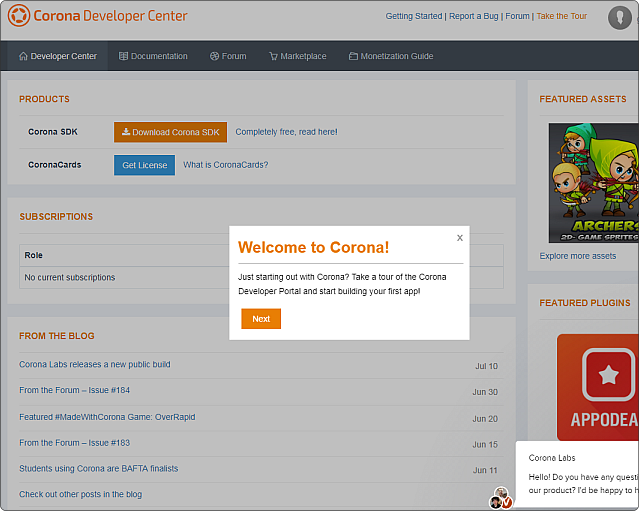Open 'What is CoronaCards?' link
The height and width of the screenshot is (511, 639).
pos(225,165)
